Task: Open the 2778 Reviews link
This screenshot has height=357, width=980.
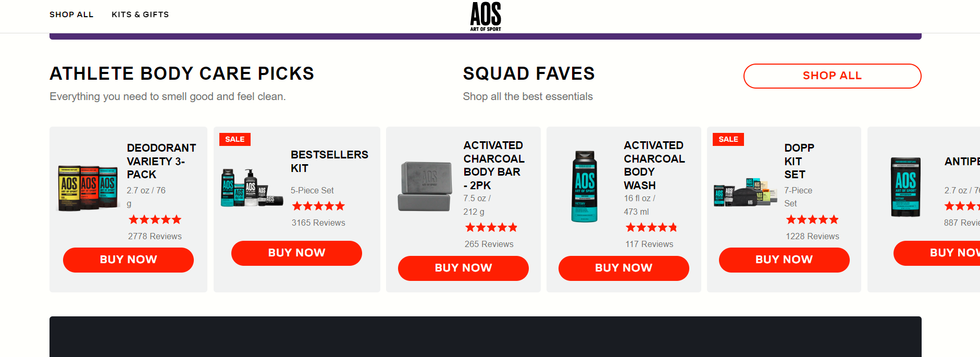Action: click(x=155, y=236)
